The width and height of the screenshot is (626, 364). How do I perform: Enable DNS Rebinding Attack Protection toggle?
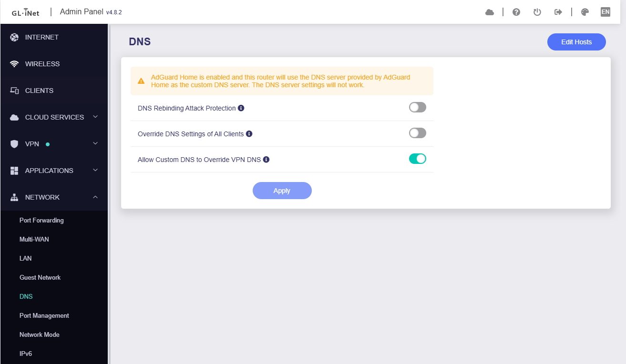tap(417, 108)
